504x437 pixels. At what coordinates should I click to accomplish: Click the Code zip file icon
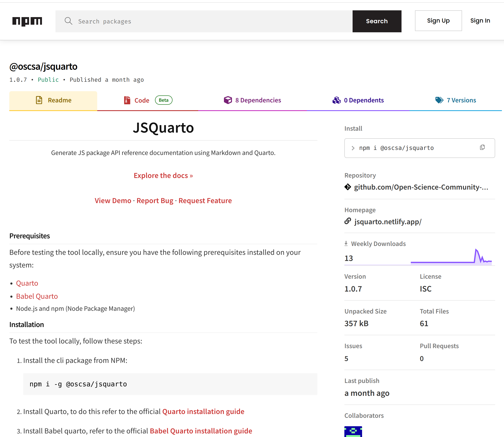pos(127,100)
